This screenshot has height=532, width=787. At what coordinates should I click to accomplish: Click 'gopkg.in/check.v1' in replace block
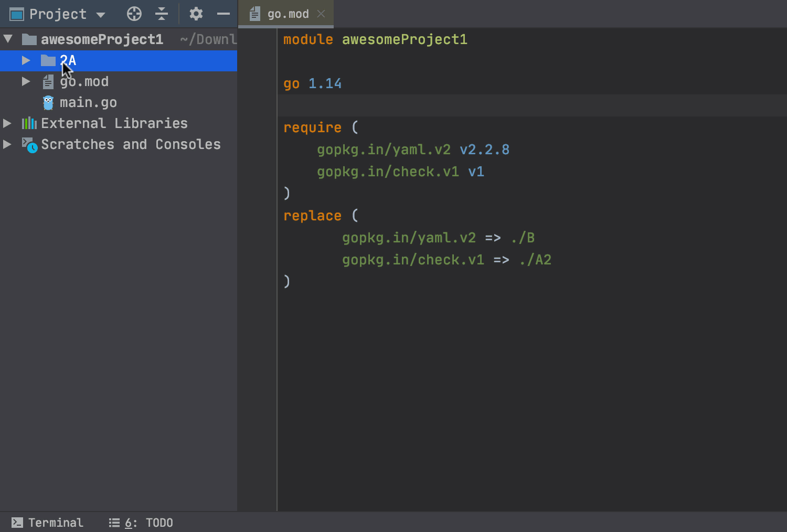(413, 260)
